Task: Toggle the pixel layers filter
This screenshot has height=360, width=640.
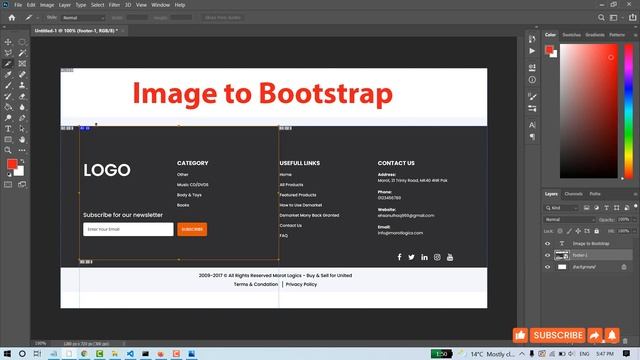Action: click(587, 208)
